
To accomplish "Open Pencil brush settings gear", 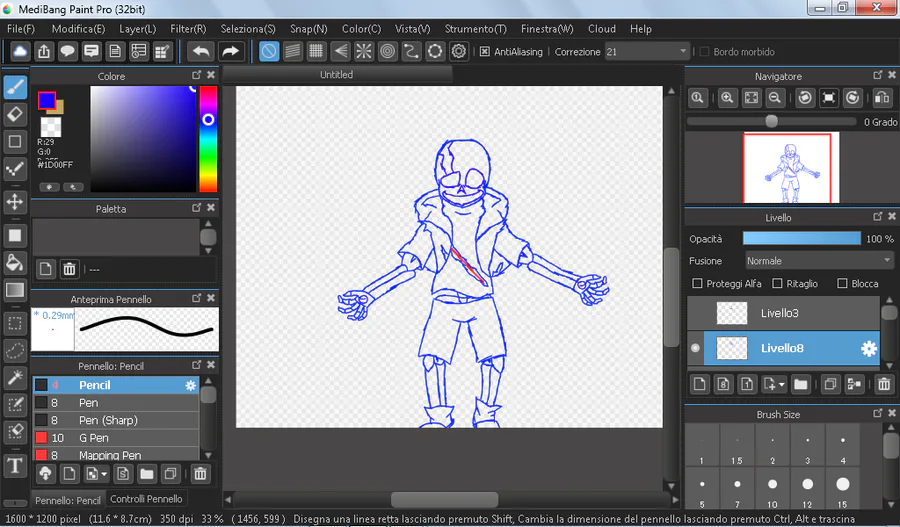I will pyautogui.click(x=191, y=385).
